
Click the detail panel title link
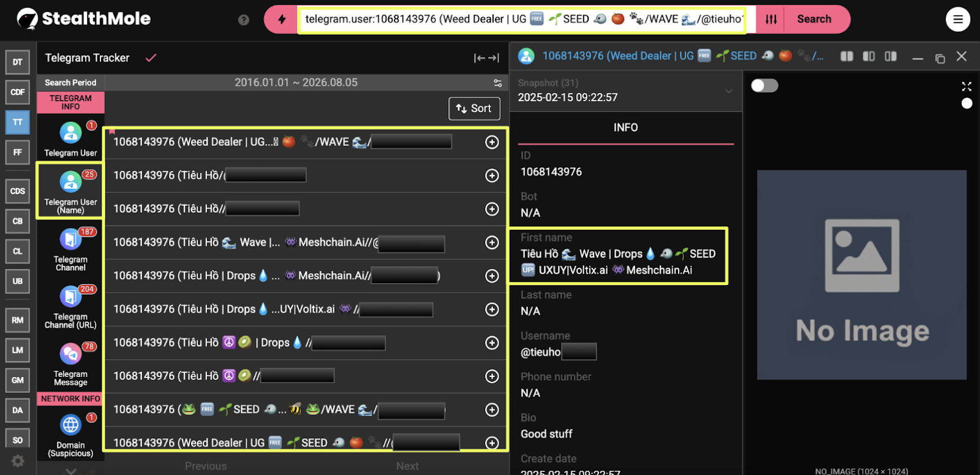tap(683, 56)
